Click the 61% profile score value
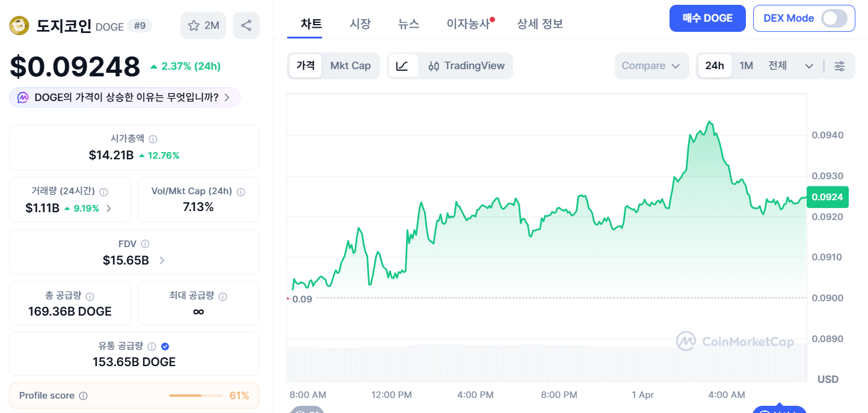 coord(239,396)
